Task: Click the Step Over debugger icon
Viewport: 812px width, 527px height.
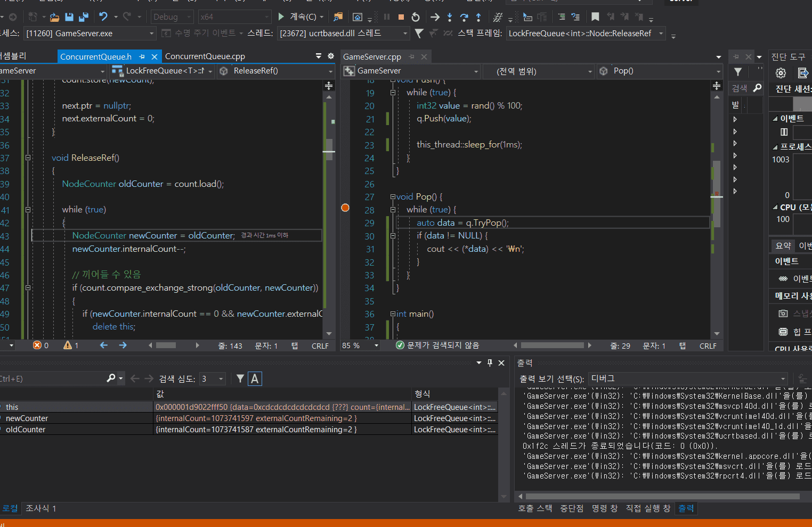Action: [464, 17]
